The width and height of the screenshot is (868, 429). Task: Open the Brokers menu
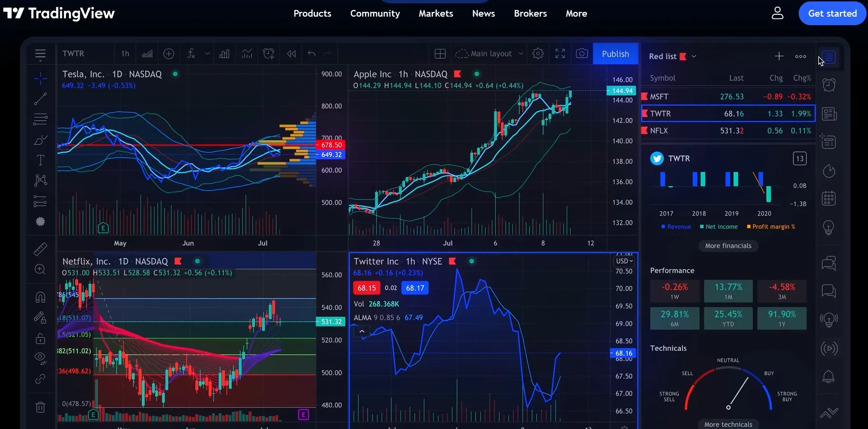(x=530, y=13)
